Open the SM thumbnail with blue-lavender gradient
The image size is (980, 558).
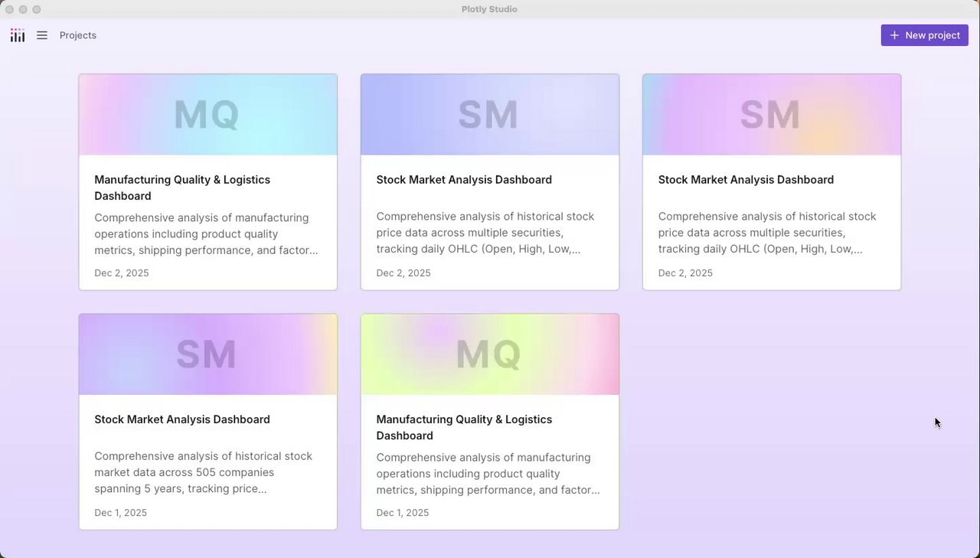point(489,115)
